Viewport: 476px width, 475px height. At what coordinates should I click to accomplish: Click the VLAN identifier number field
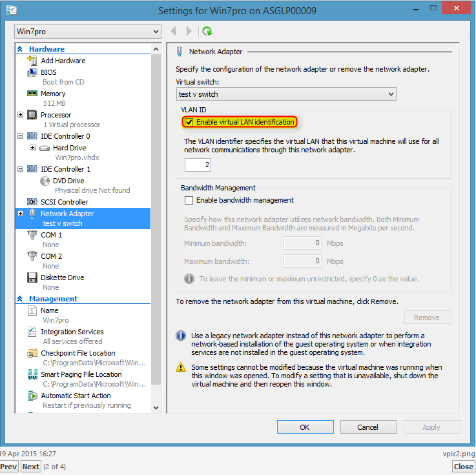(x=198, y=165)
